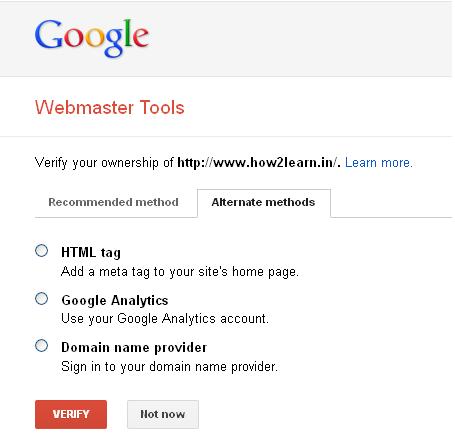455x438 pixels.
Task: Select the Alternate methods tab
Action: click(x=264, y=203)
